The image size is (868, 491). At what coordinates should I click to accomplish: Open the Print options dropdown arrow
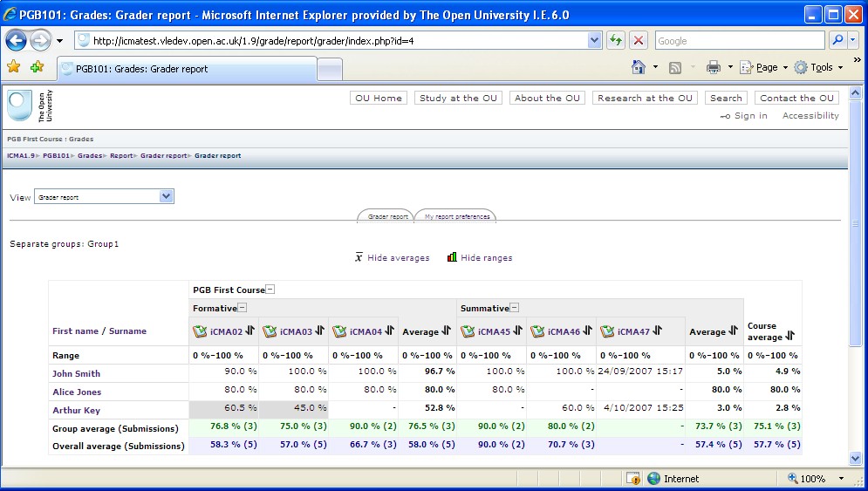(x=730, y=67)
